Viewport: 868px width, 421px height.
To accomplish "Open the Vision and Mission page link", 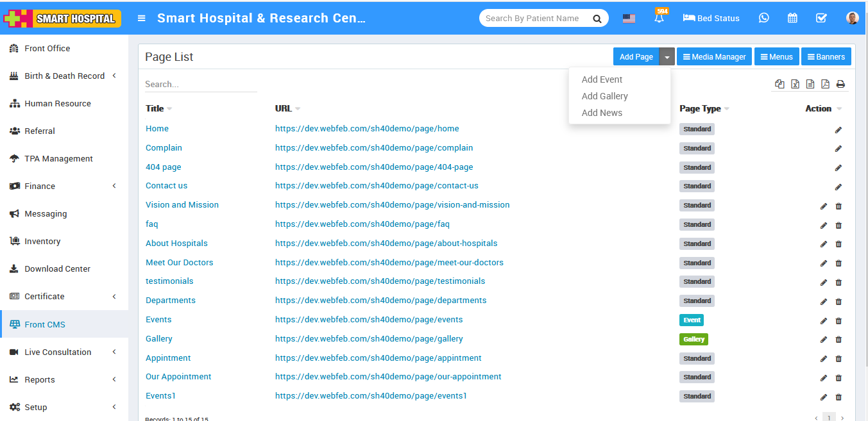I will 182,205.
